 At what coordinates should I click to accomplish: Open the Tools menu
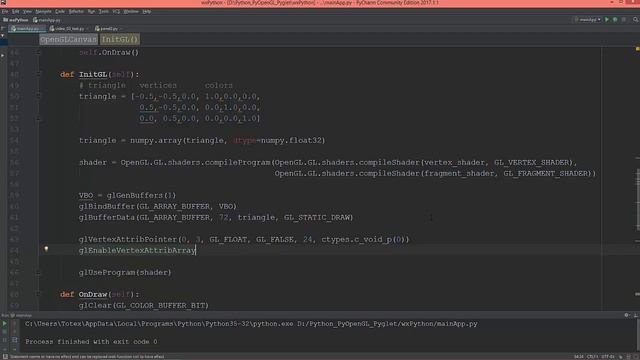[104, 11]
